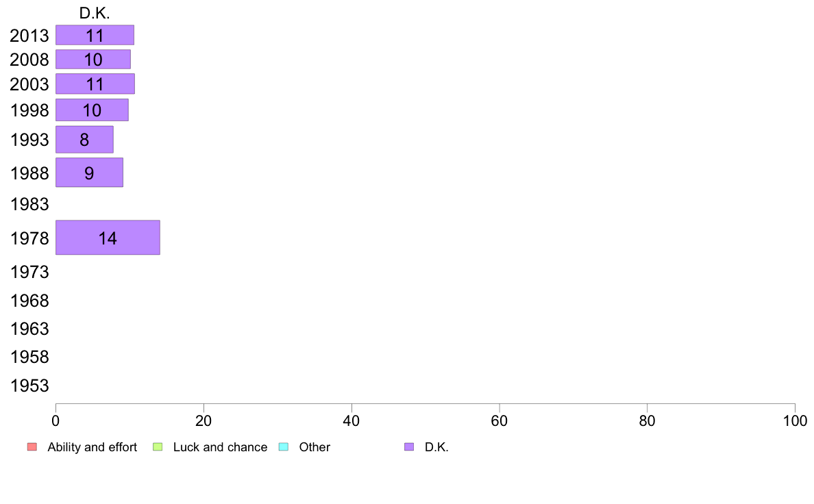Select the Luck and chance legend label

click(220, 447)
